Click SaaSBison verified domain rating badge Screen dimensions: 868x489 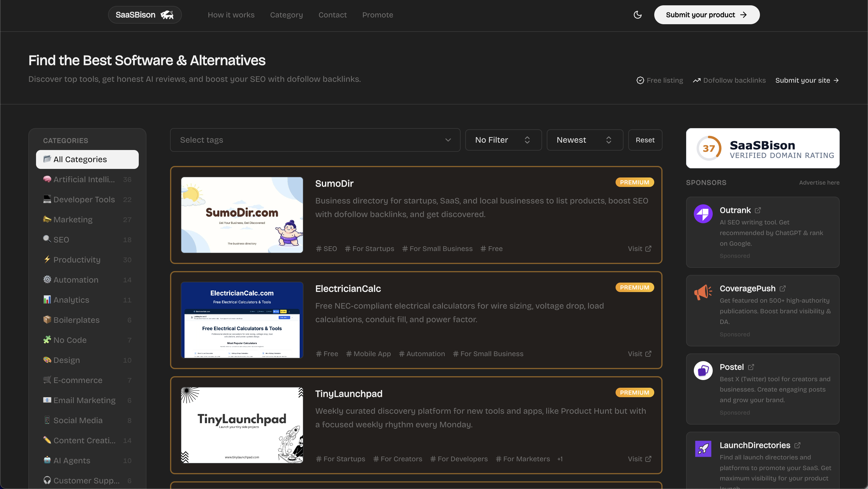763,148
